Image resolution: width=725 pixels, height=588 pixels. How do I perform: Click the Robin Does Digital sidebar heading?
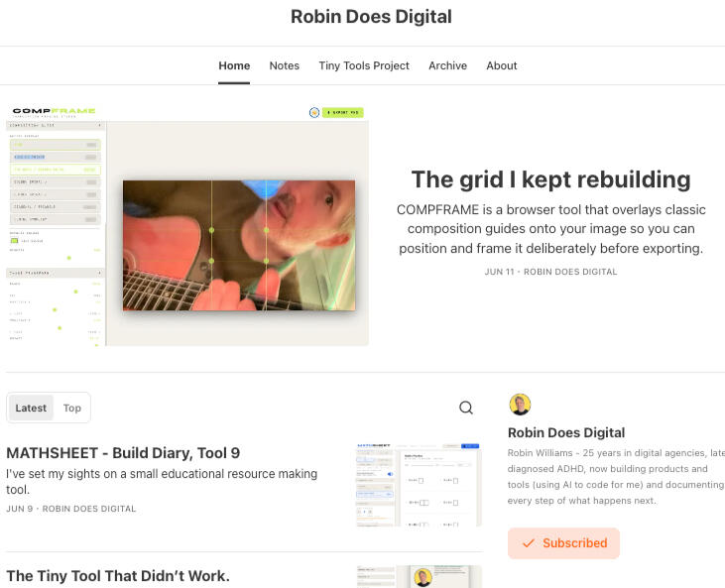566,432
